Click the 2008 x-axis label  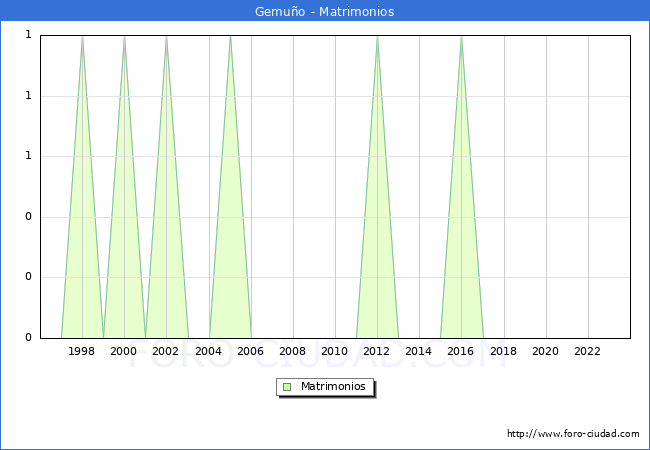pos(293,351)
